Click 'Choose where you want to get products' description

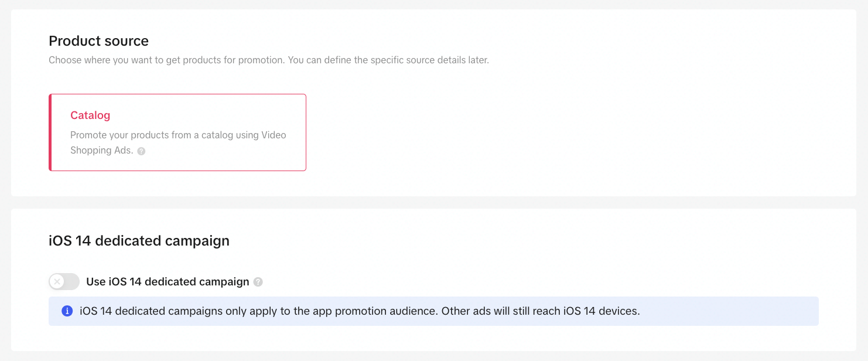tap(269, 60)
